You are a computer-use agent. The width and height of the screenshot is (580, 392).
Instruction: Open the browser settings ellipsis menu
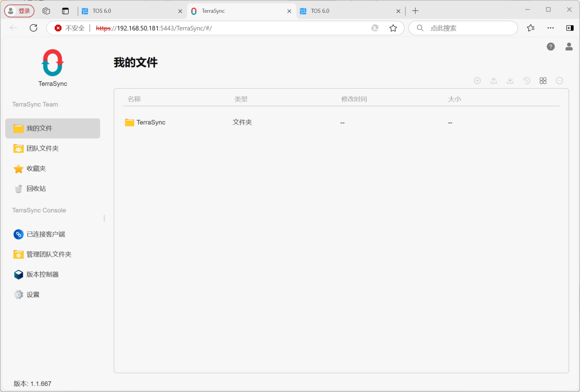(x=551, y=28)
